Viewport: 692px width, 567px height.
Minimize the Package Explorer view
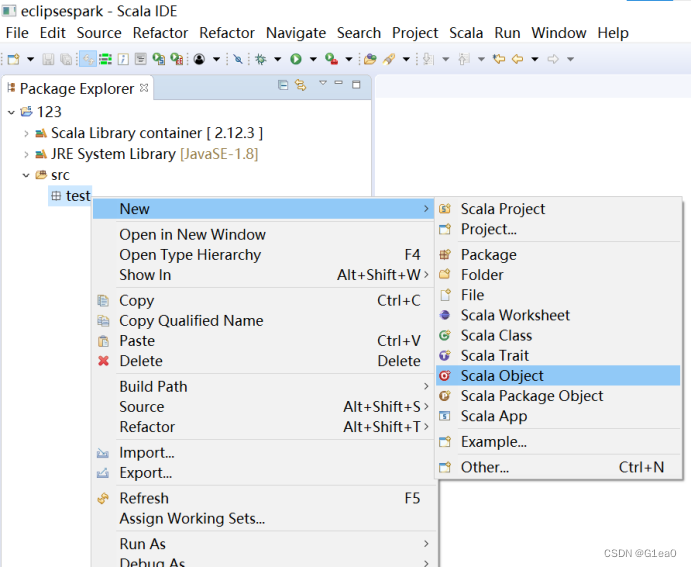click(x=338, y=83)
